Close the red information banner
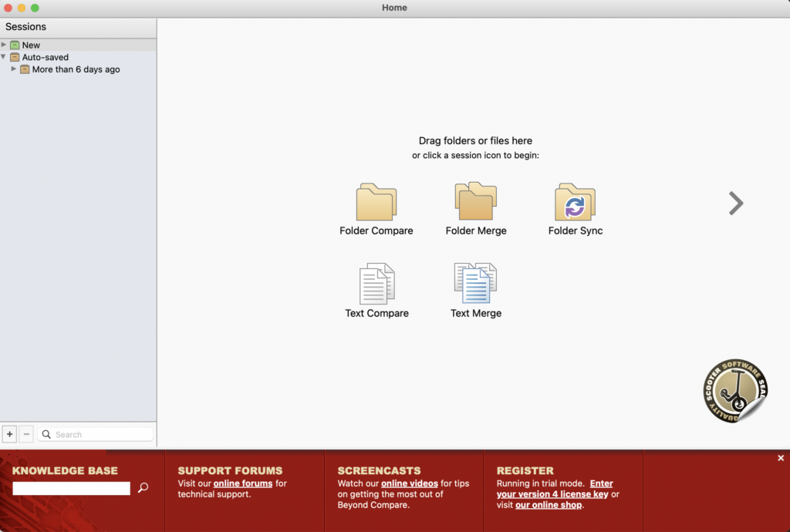 click(781, 458)
